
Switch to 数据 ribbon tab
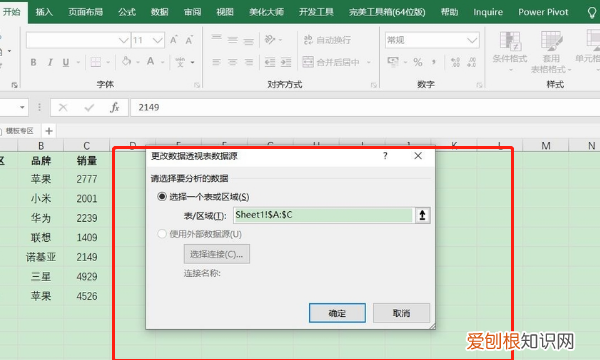click(160, 12)
